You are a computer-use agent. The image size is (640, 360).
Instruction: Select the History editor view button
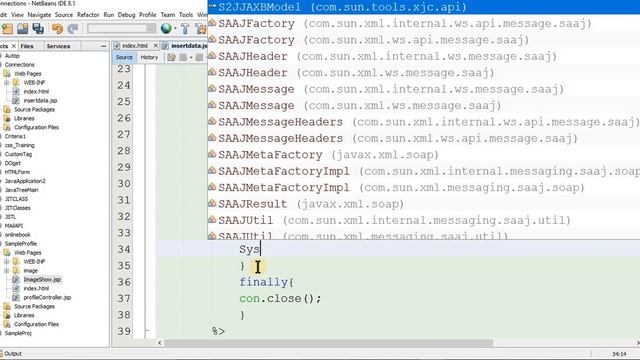[149, 57]
